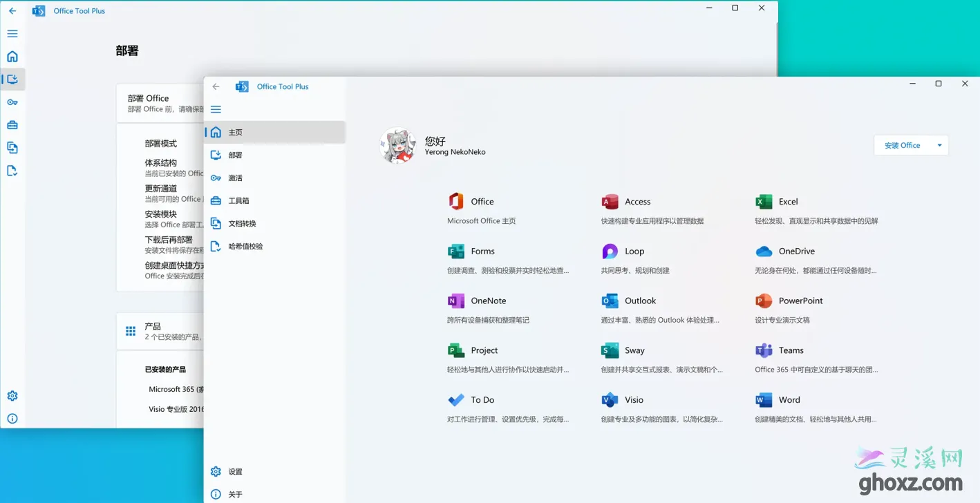Screen dimensions: 980x503
Task: Click the deploy icon in rear window sidebar
Action: click(x=12, y=79)
